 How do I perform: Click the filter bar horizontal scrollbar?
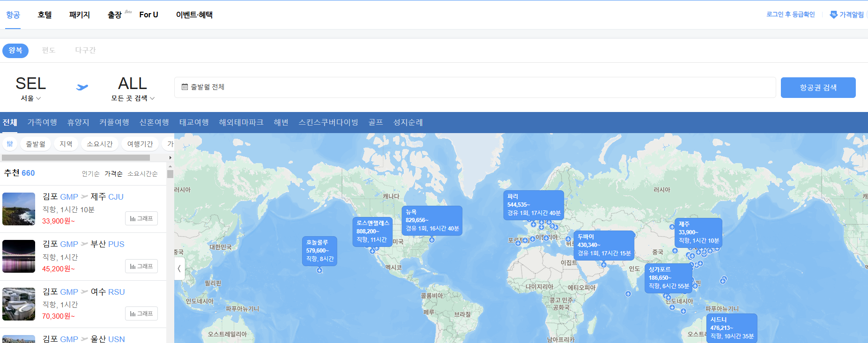76,158
